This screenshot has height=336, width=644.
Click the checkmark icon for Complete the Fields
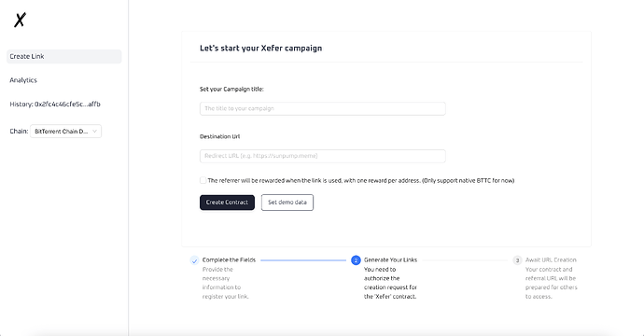(x=195, y=260)
